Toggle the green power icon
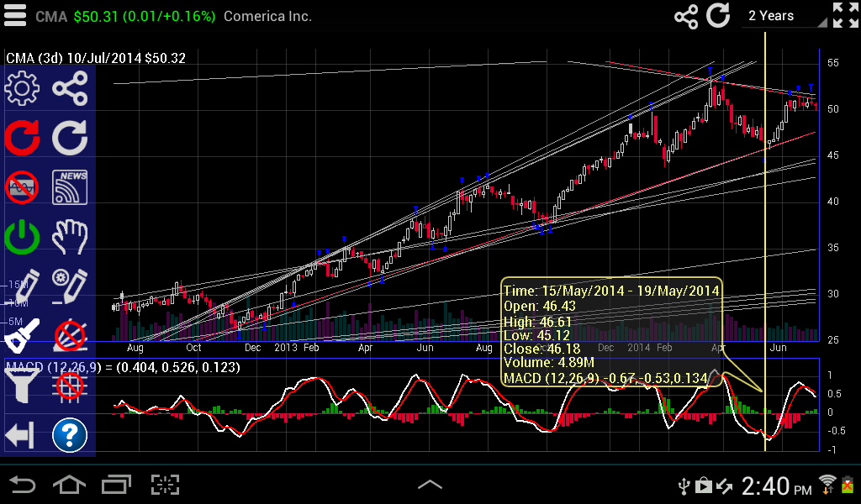861x504 pixels. pyautogui.click(x=22, y=237)
